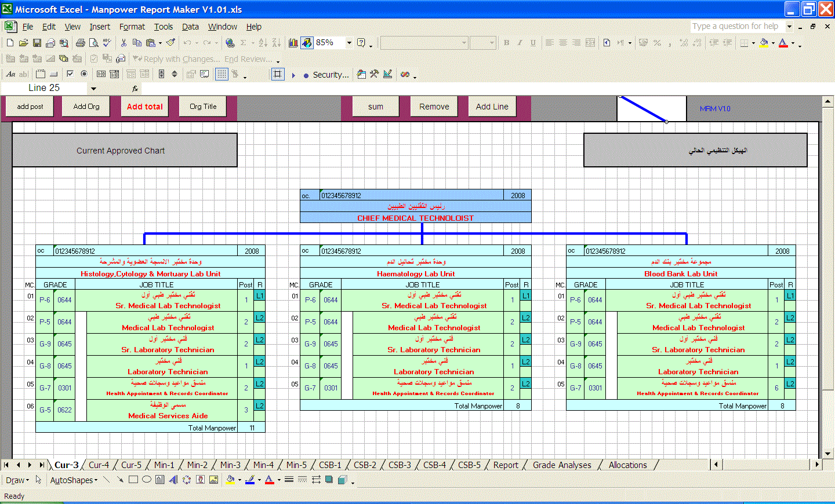Expand the AutoShapes menu

[x=74, y=480]
